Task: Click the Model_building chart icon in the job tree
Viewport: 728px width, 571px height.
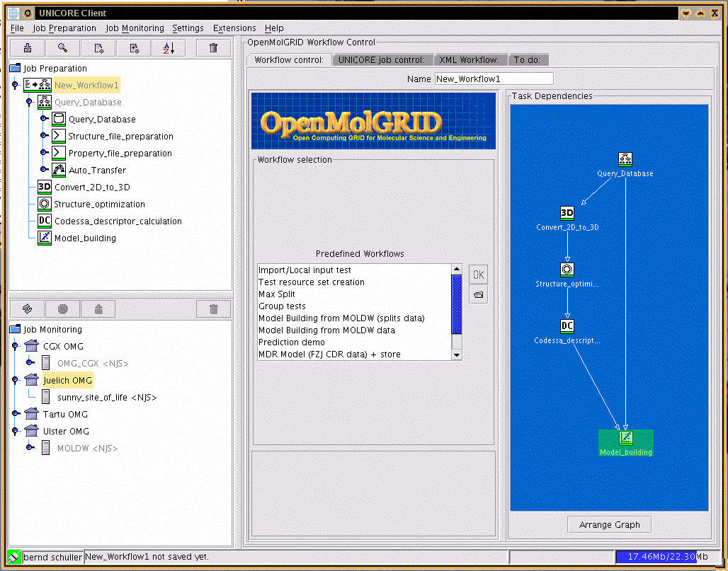Action: coord(45,238)
